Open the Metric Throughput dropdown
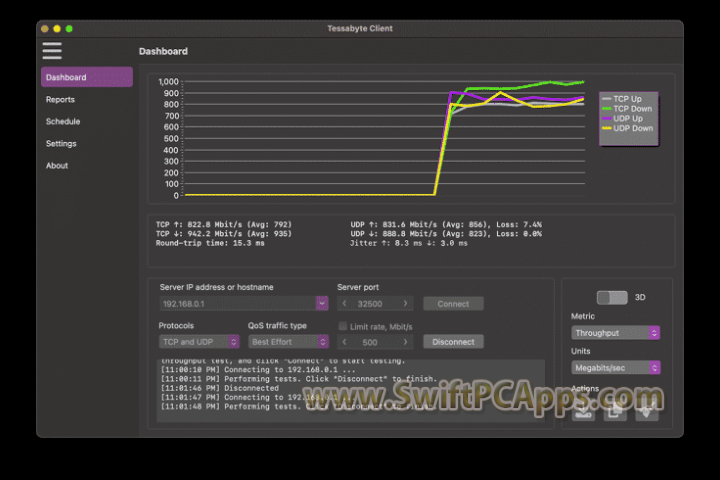Viewport: 720px width, 480px height. point(615,333)
